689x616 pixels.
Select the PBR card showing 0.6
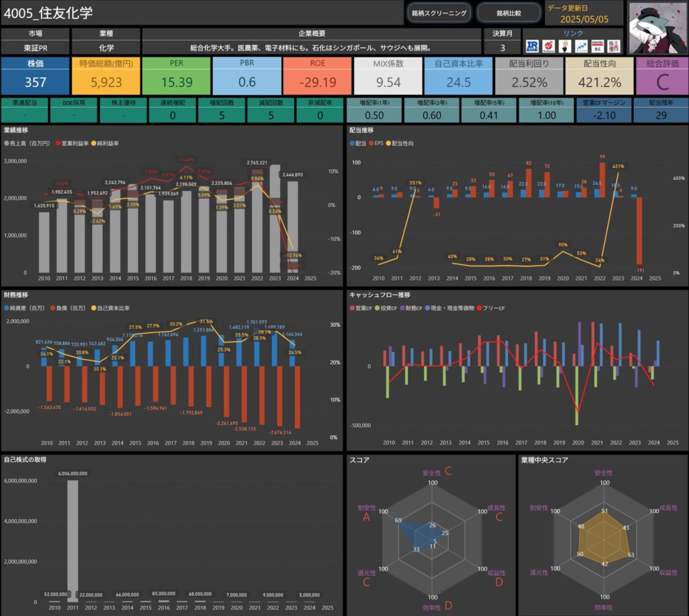click(x=247, y=75)
